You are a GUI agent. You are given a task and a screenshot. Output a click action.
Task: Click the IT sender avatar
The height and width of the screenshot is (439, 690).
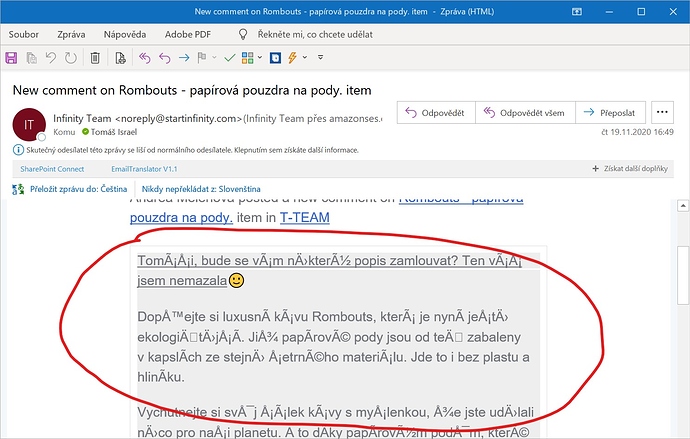pos(29,125)
